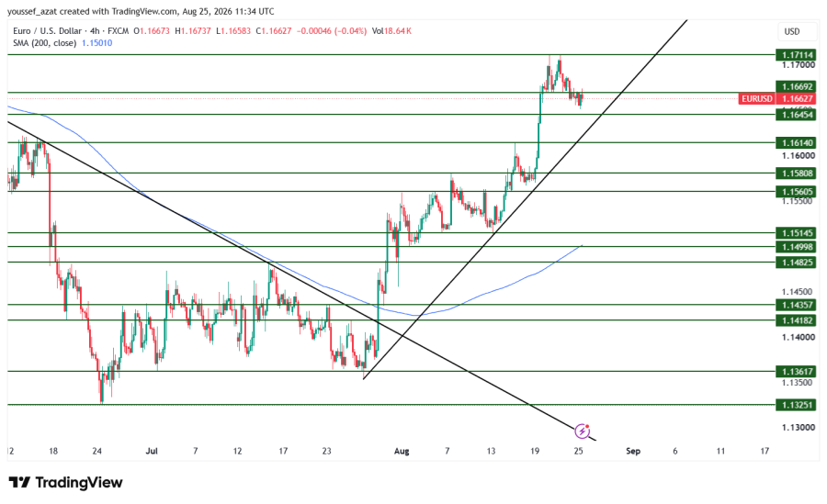Viewport: 827px width, 504px height.
Task: Select the 1.15808 price level label
Action: [796, 173]
